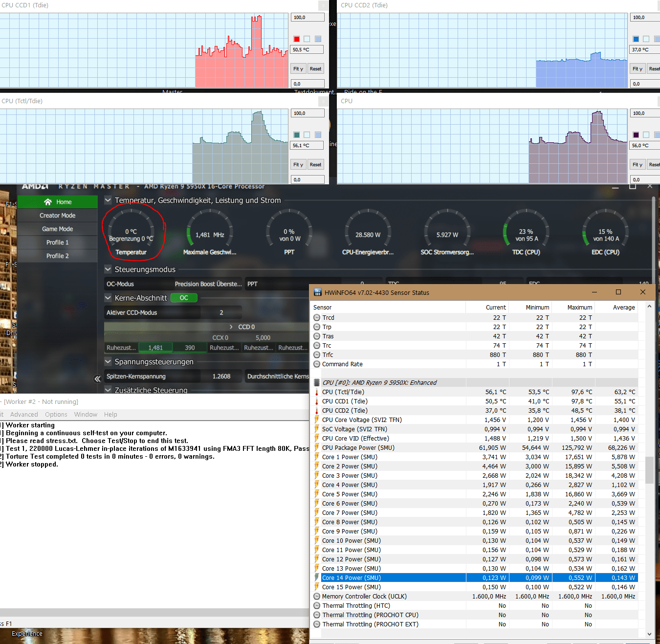Collapse the Steuerungsmodus section
Screen dimensions: 660x644
coord(108,269)
